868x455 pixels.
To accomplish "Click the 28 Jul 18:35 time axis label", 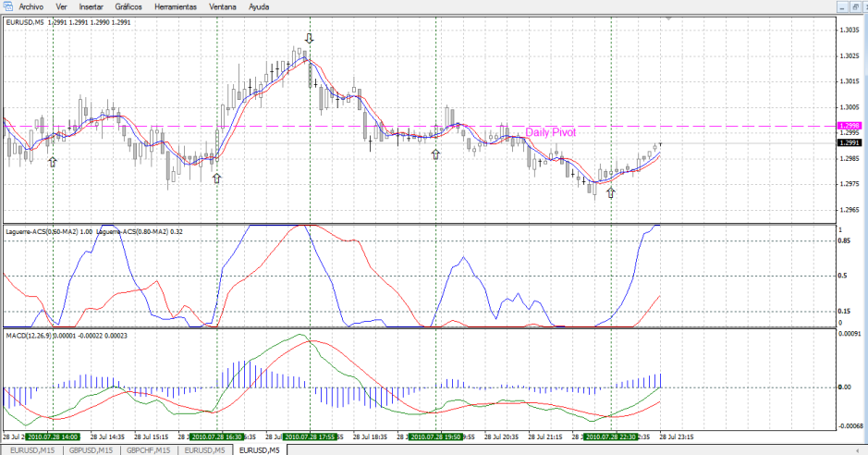I will 370,437.
